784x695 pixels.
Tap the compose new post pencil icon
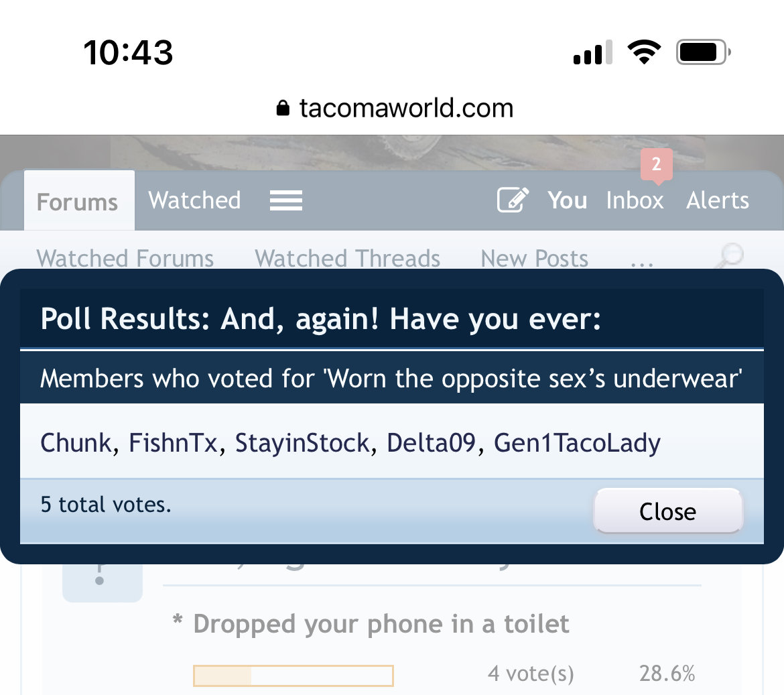point(513,200)
